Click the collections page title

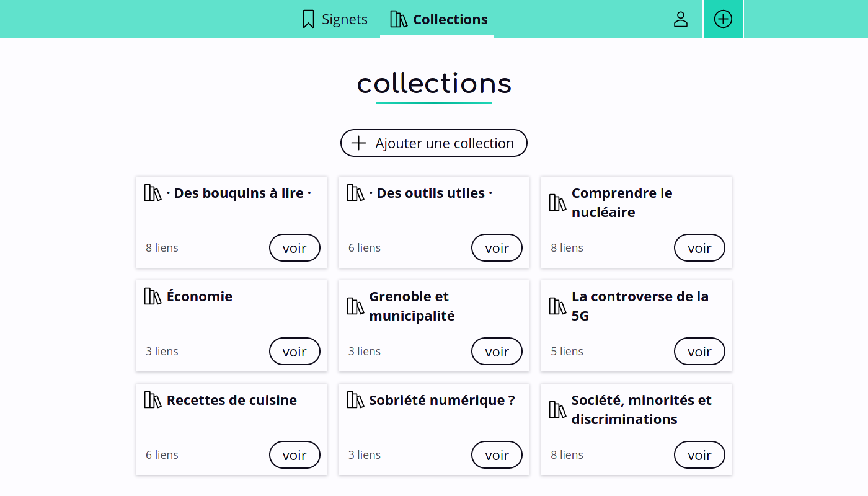point(433,84)
